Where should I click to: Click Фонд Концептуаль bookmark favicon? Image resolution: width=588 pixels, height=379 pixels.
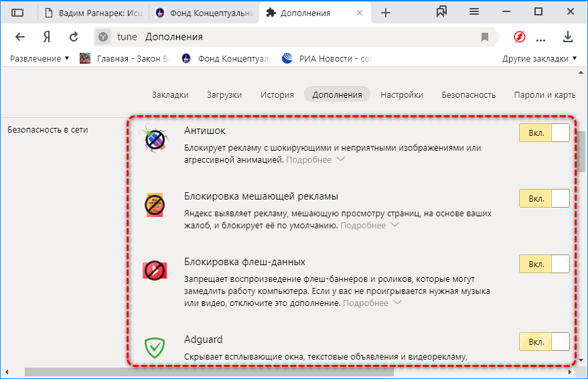186,58
